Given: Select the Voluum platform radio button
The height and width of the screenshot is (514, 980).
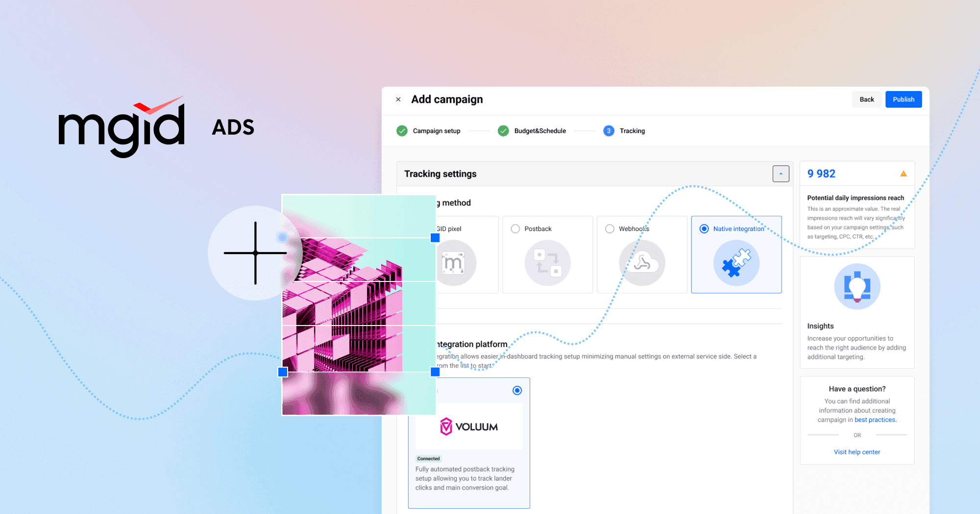Looking at the screenshot, I should point(517,390).
